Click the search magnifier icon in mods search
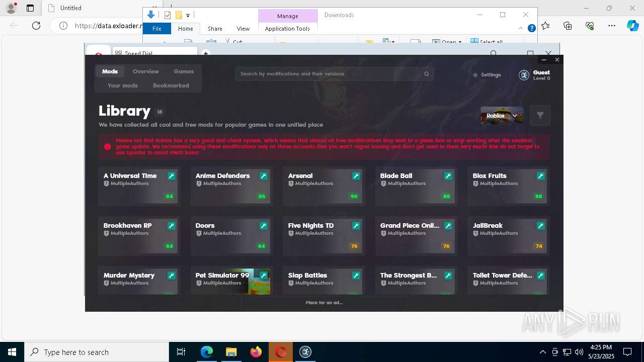The image size is (644, 362). pos(426,74)
